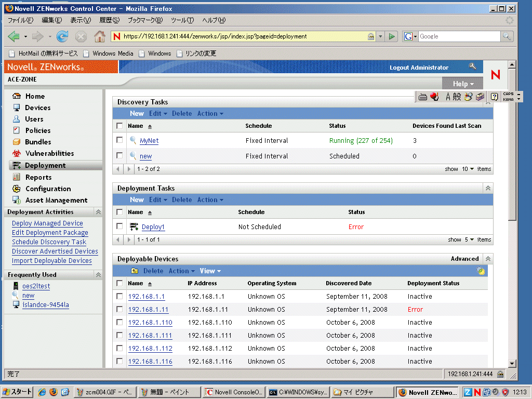Click the Firefox quick launch icon
Screen dimensions: 532x399
tap(54, 392)
